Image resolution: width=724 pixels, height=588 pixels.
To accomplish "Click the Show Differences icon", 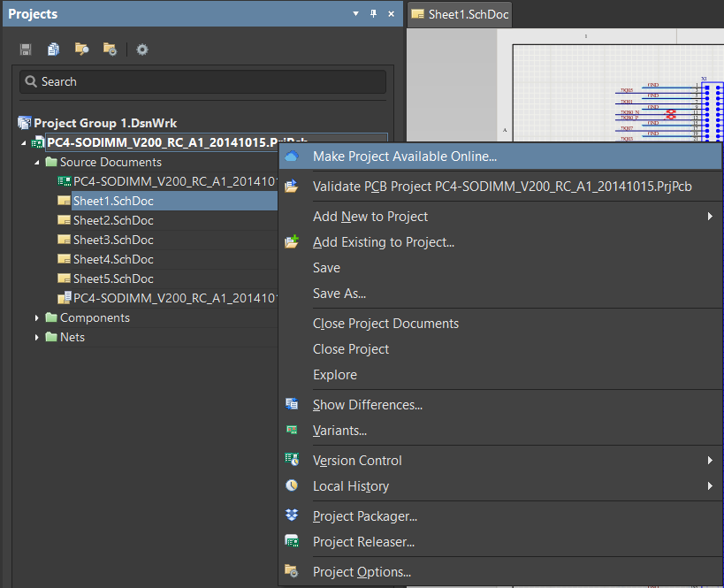I will pos(292,404).
